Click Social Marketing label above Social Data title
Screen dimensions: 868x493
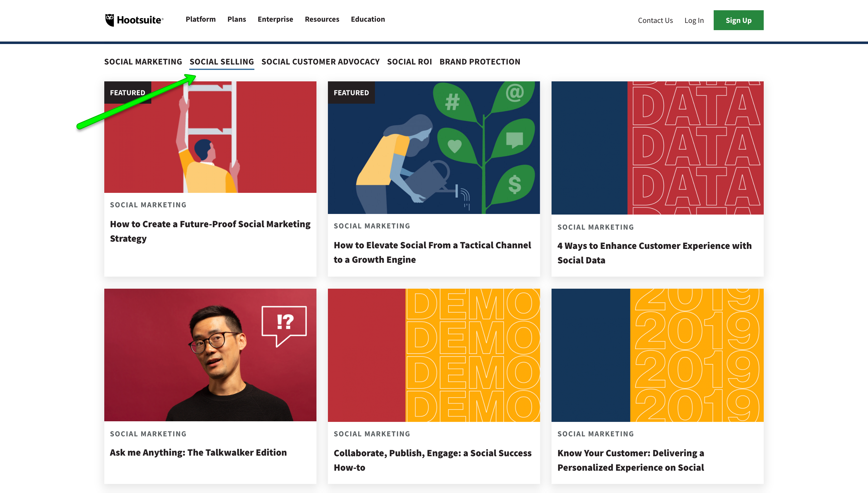tap(596, 227)
